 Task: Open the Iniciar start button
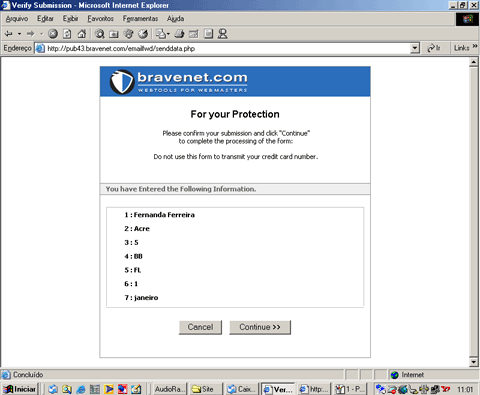pos(20,389)
